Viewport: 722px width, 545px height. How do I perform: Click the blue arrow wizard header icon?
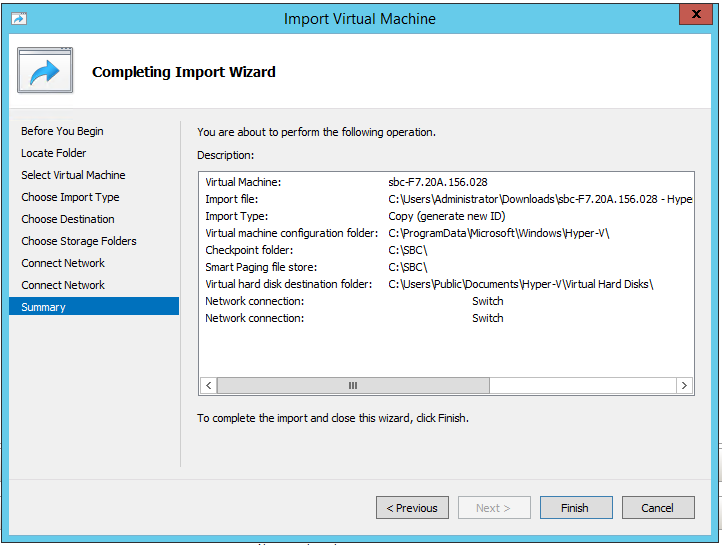(x=45, y=71)
